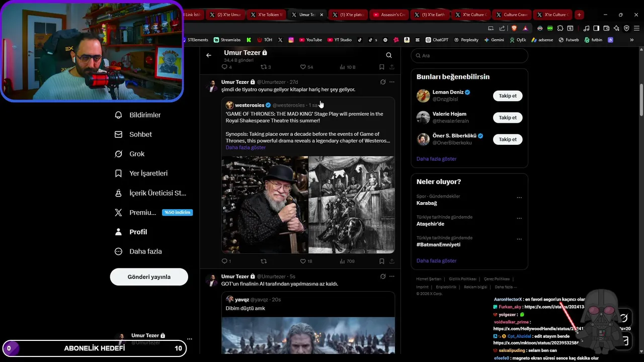Click the Brave Shields lion icon

click(x=514, y=28)
